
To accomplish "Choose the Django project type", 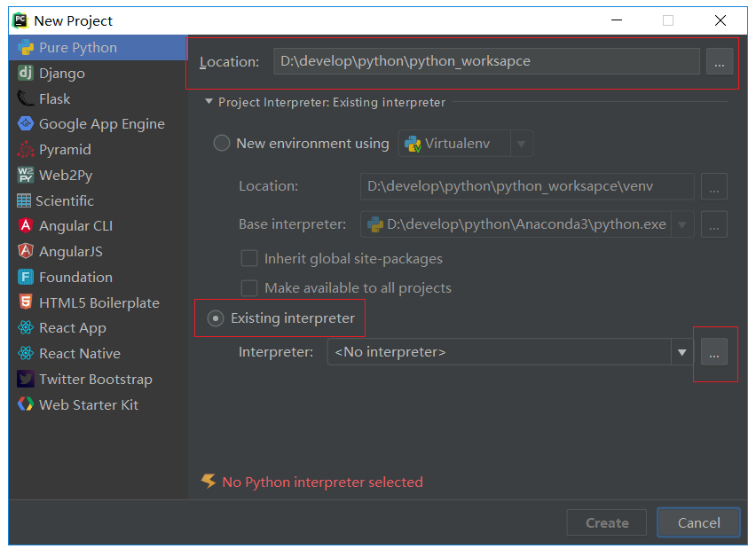I will 98,74.
